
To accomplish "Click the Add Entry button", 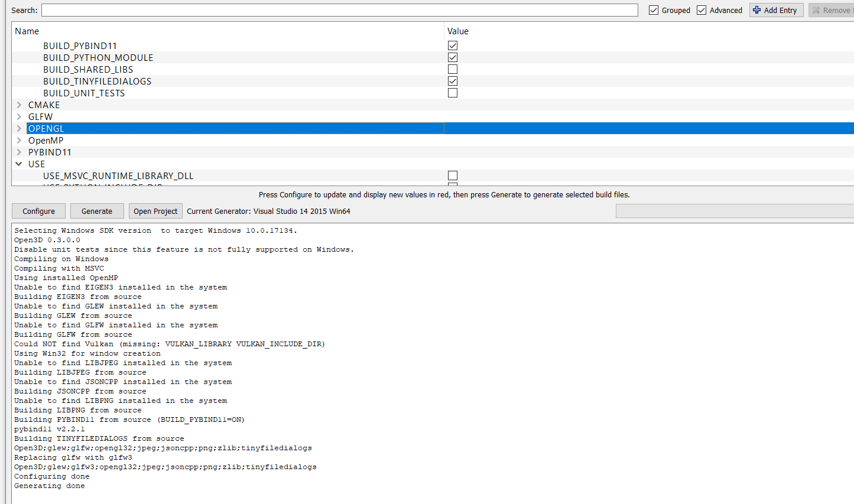I will (776, 9).
